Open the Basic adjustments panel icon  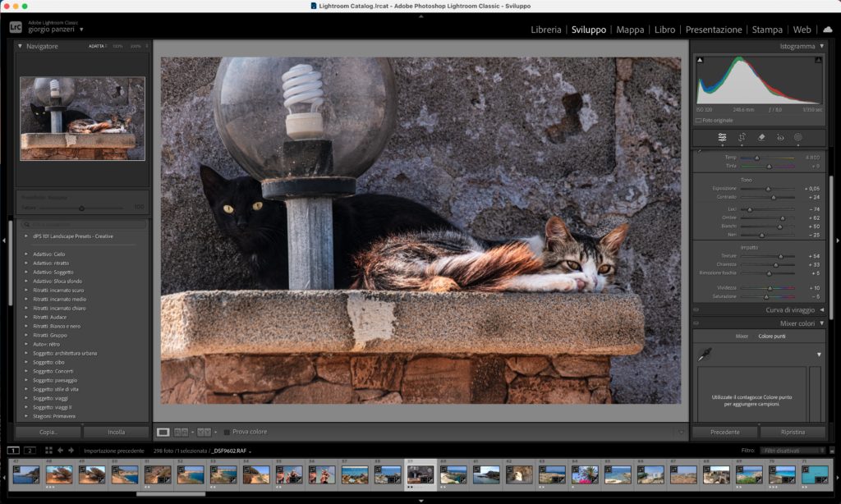pos(721,138)
